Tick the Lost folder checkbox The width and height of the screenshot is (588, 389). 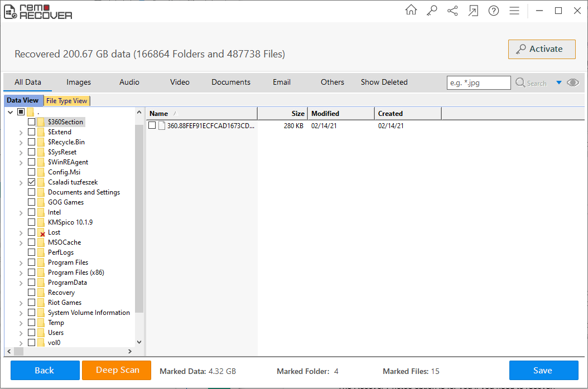(31, 232)
